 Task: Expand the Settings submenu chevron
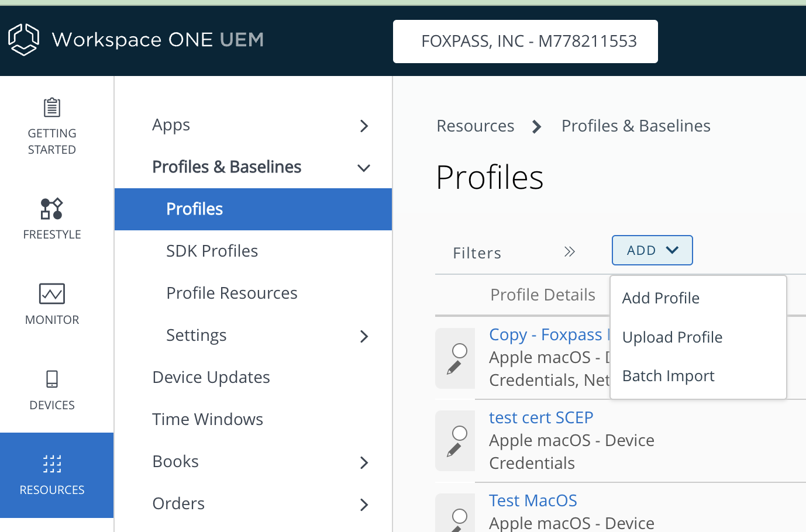point(364,336)
